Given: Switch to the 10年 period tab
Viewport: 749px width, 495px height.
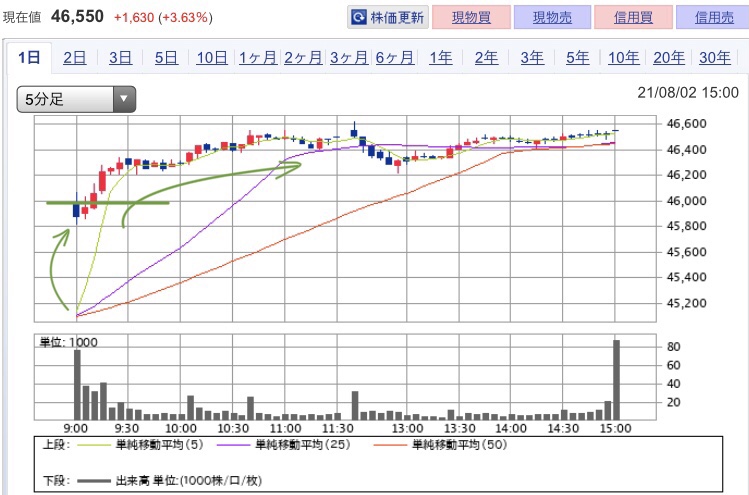Looking at the screenshot, I should 623,58.
